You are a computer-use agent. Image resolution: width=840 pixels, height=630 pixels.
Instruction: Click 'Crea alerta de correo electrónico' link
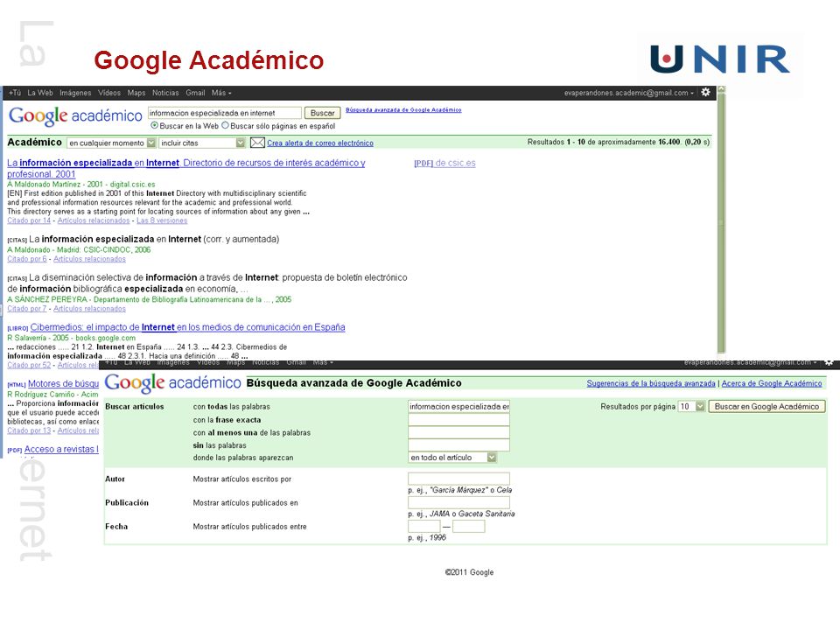(x=320, y=143)
